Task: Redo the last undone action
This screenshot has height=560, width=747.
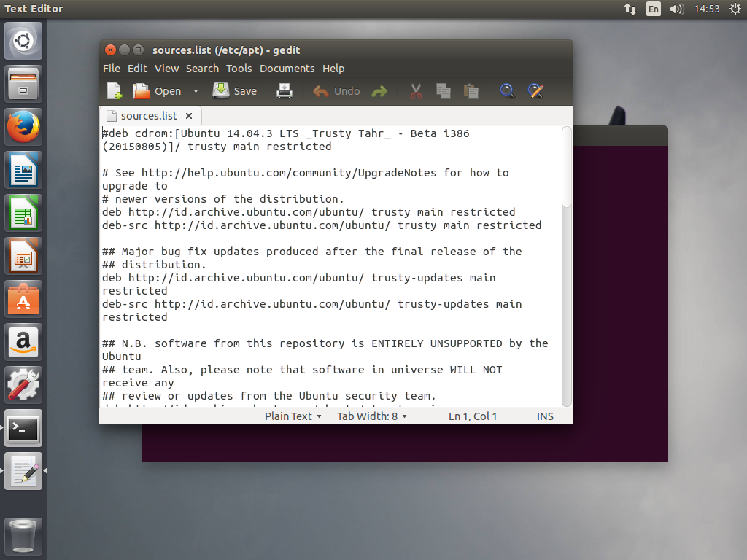Action: pos(379,91)
